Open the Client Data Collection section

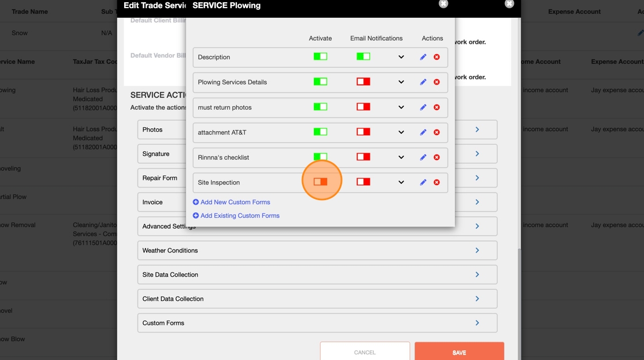point(317,299)
